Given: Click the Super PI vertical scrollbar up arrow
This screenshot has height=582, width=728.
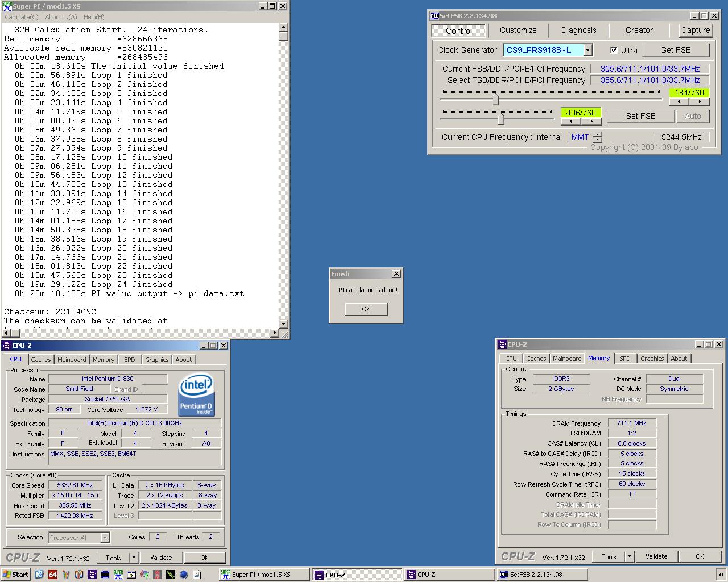Looking at the screenshot, I should [284, 27].
